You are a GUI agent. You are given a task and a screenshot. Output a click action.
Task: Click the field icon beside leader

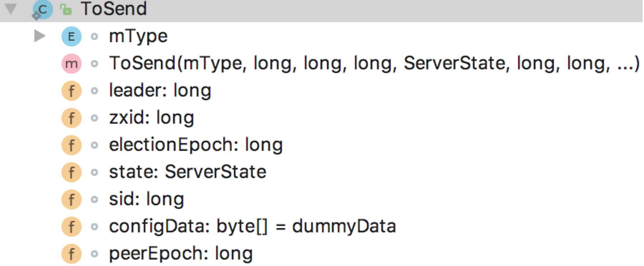(71, 91)
